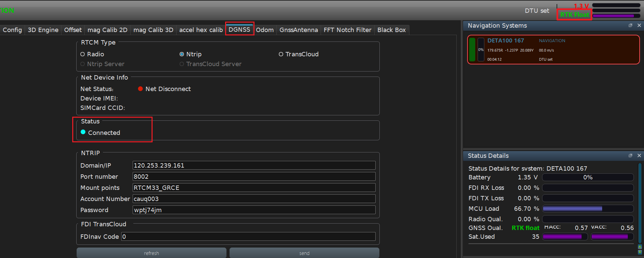Select the Ntrip RTCM type
The image size is (644, 258).
[190, 54]
